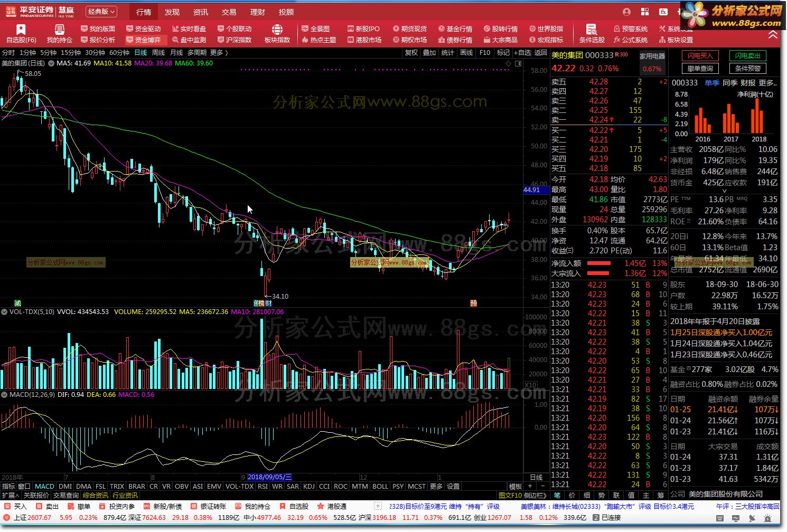Toggle 叠加 overlay mode
The width and height of the screenshot is (787, 532).
click(x=429, y=53)
